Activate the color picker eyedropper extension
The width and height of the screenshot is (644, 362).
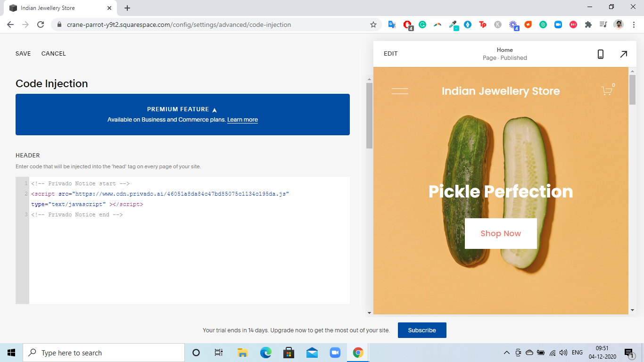(453, 25)
